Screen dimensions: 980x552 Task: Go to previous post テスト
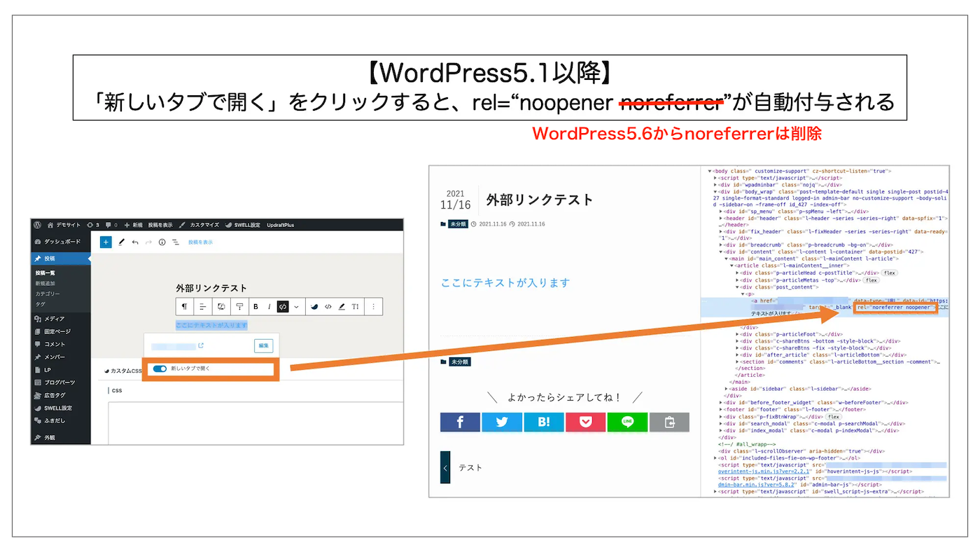click(x=463, y=467)
